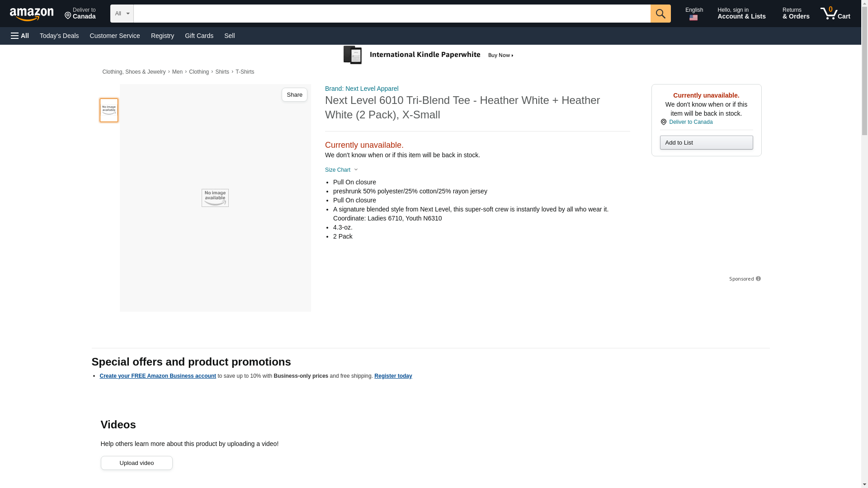Open Today's Deals in nav bar
868x488 pixels.
pyautogui.click(x=59, y=36)
